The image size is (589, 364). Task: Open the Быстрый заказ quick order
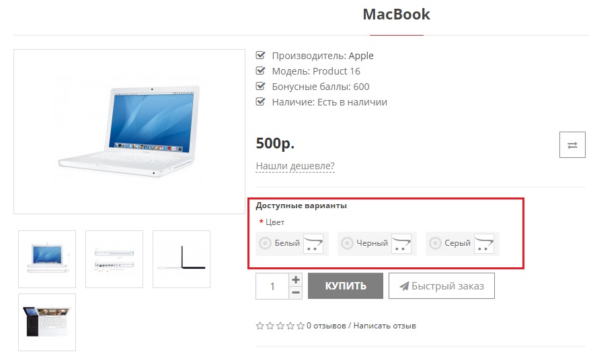tap(442, 286)
